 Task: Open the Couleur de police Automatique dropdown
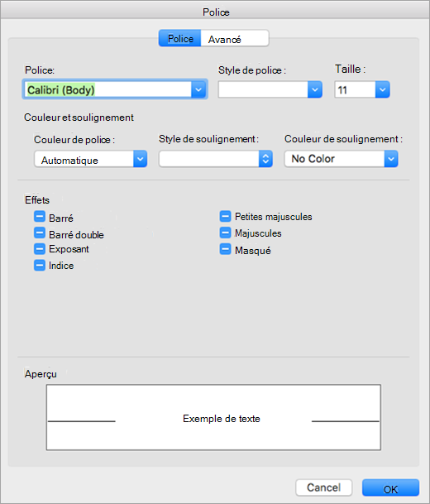[91, 159]
